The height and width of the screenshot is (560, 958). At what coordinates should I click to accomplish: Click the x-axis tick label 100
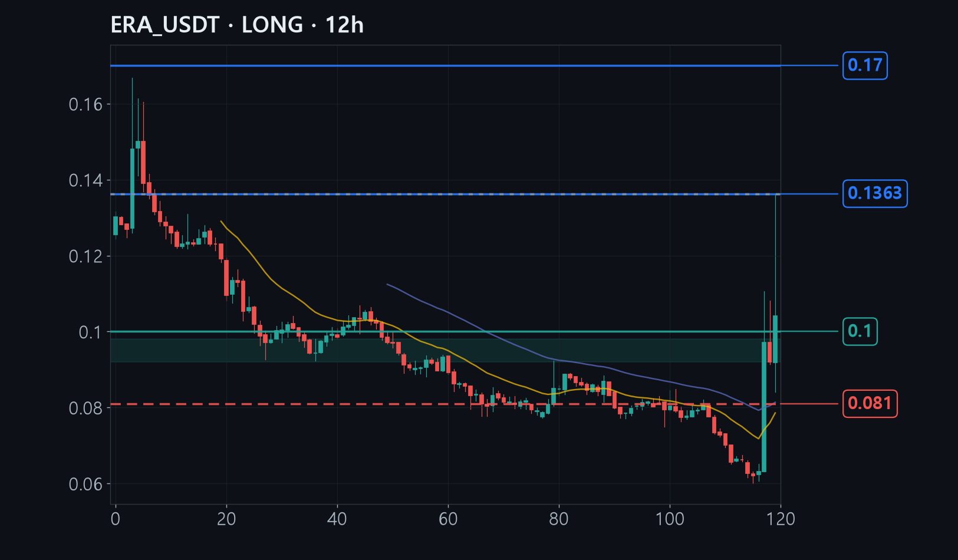pos(670,519)
